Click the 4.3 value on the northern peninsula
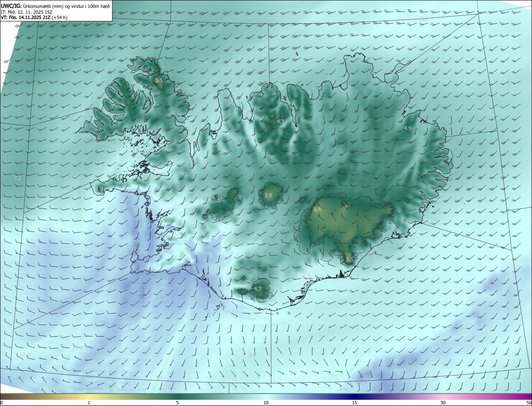The width and height of the screenshot is (532, 406). point(280,122)
